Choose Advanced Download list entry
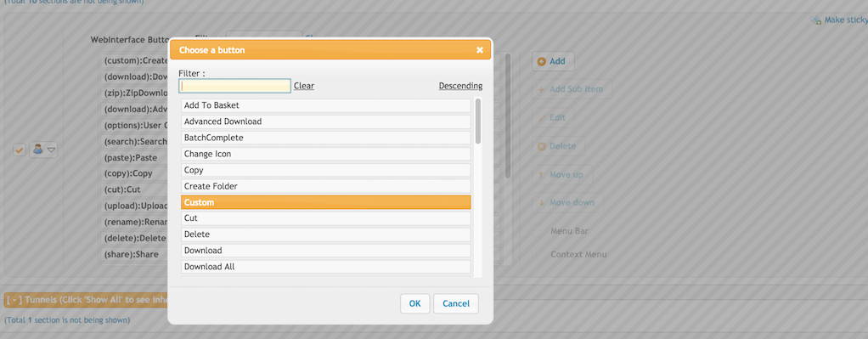Viewport: 868px width, 339px height. tap(326, 121)
